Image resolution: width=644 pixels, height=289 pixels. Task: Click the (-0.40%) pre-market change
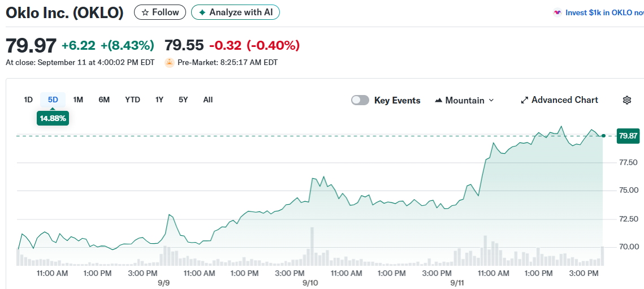tap(273, 45)
